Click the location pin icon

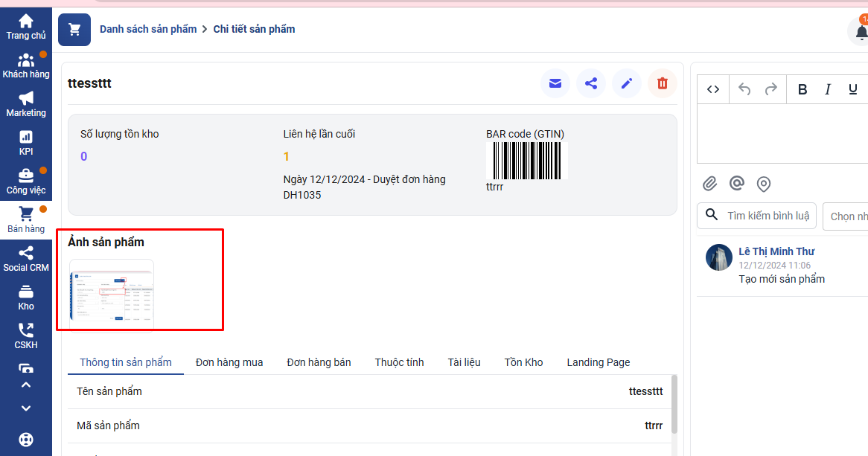click(x=763, y=184)
